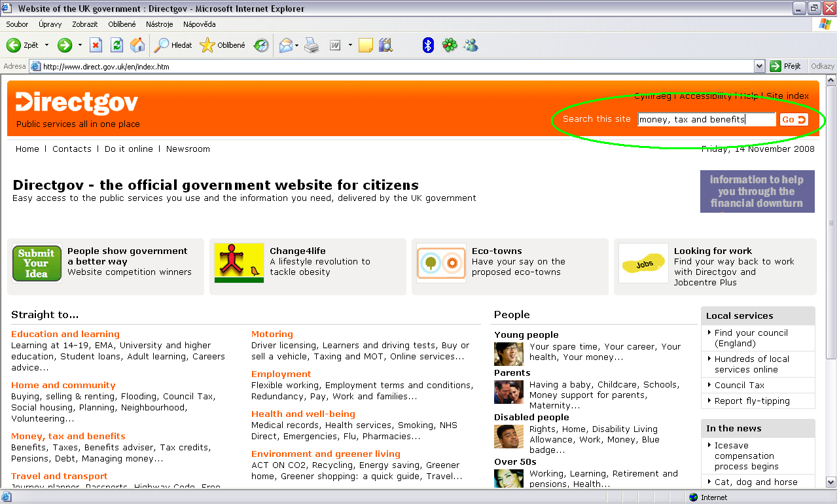Open Environment and greener living link
Image resolution: width=839 pixels, height=504 pixels.
coord(326,454)
